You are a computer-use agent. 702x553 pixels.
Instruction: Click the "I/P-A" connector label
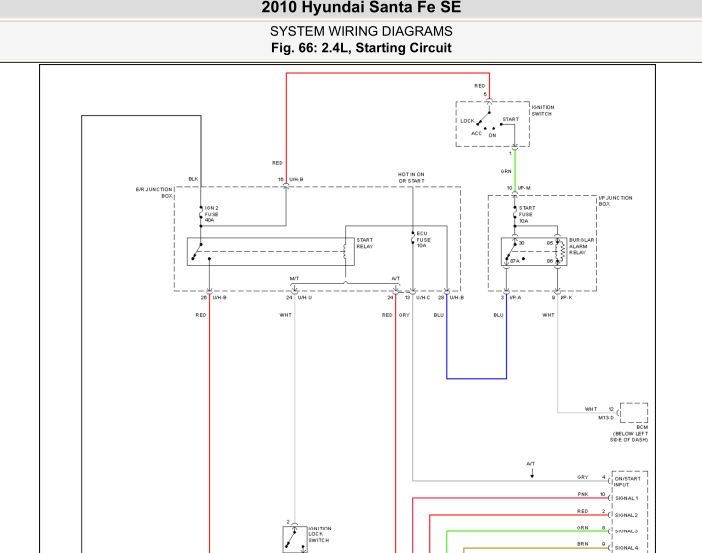[x=515, y=297]
